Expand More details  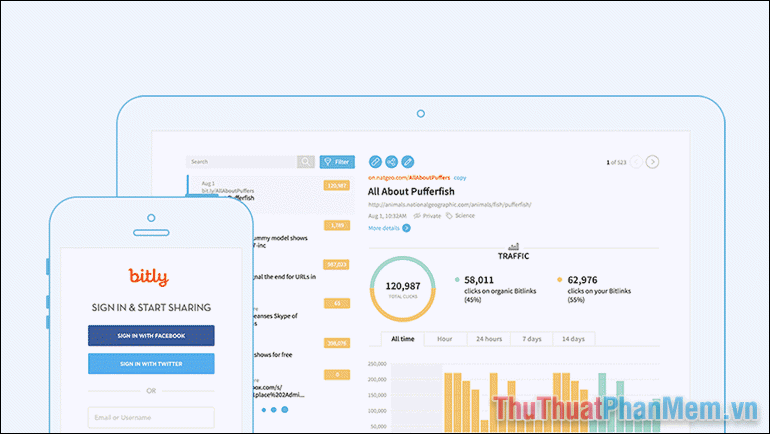tap(389, 228)
